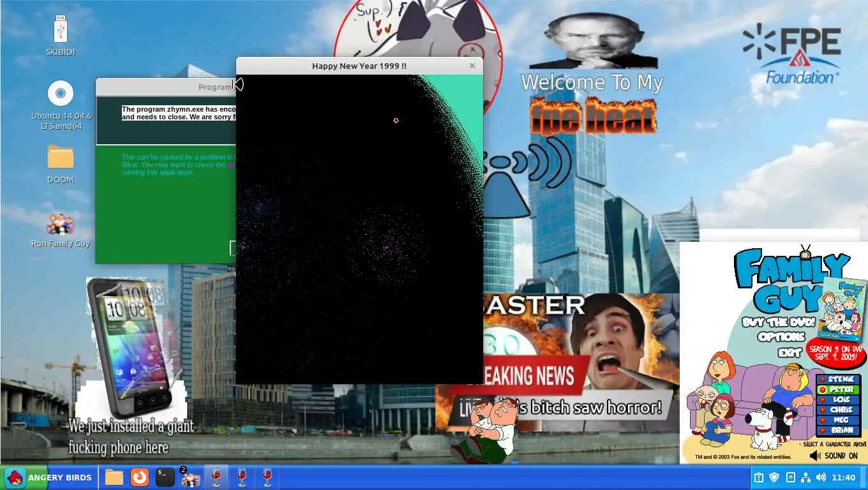Image resolution: width=868 pixels, height=490 pixels.
Task: Open the network connections tray icon
Action: click(805, 477)
